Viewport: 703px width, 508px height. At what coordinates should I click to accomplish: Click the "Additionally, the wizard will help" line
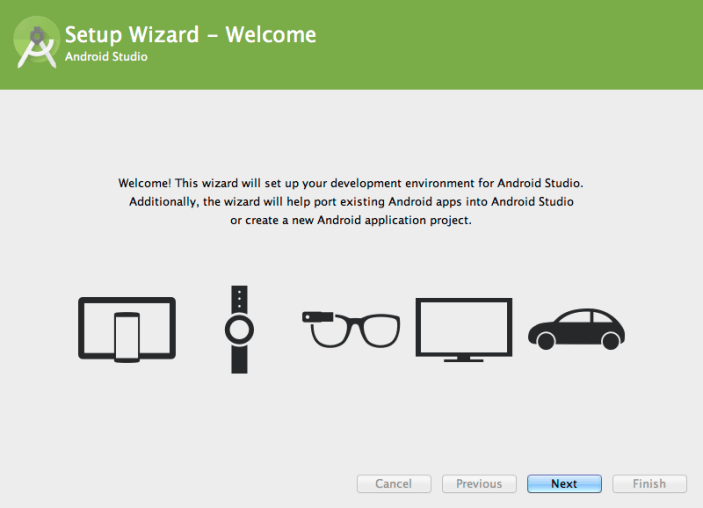pos(351,202)
